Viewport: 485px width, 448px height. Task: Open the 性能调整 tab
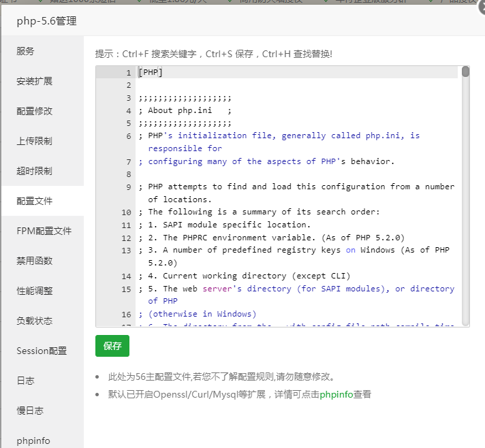(x=35, y=291)
